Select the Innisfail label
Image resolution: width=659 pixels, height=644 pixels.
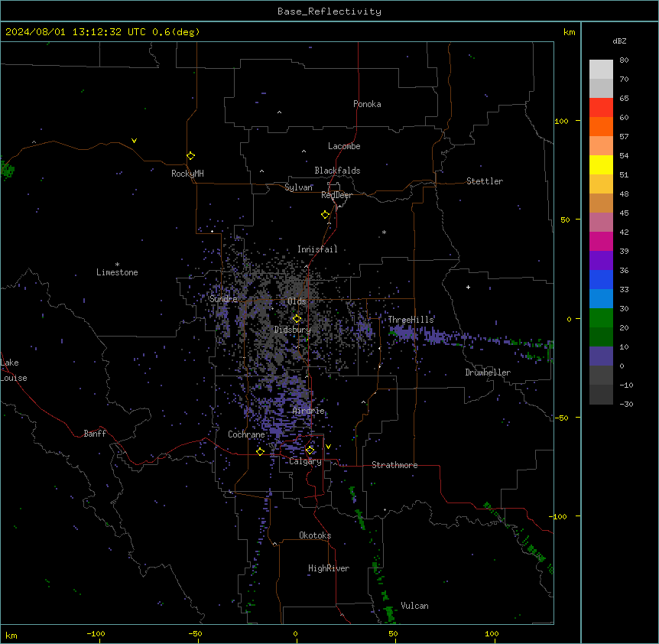coord(317,249)
